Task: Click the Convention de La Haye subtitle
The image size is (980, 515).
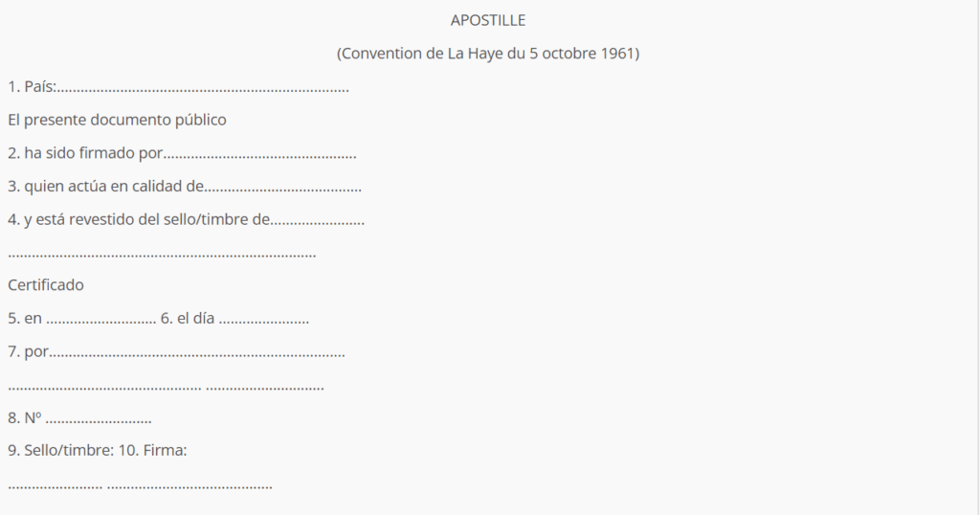Action: click(488, 54)
